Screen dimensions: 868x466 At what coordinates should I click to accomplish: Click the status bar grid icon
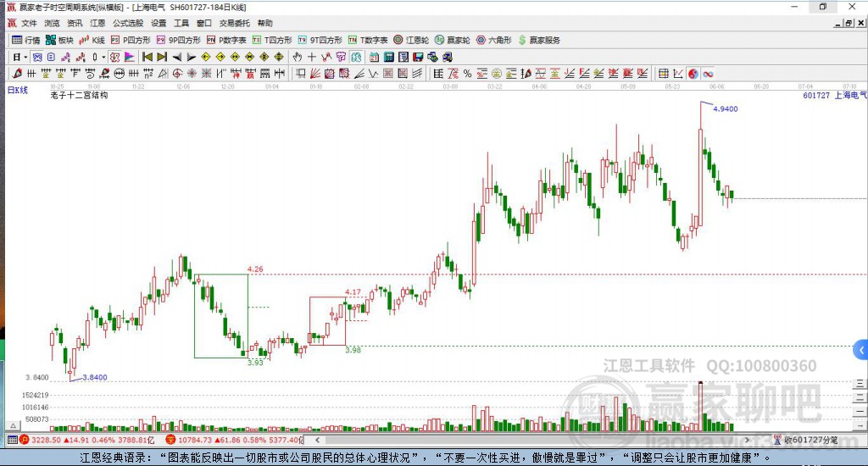12,440
